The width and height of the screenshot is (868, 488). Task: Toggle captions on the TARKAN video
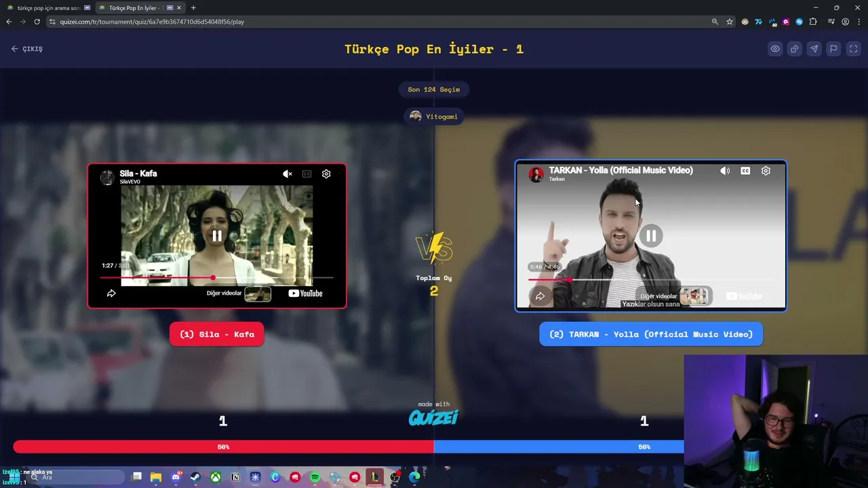coord(745,171)
